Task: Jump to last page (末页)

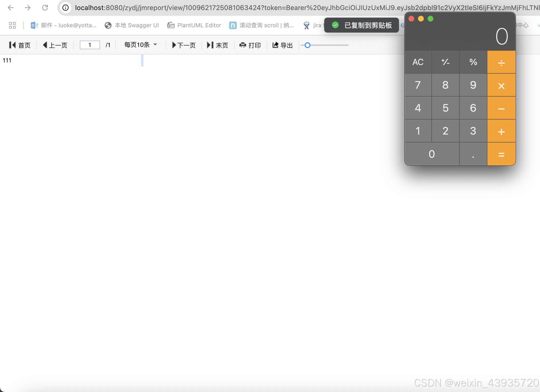Action: (217, 45)
